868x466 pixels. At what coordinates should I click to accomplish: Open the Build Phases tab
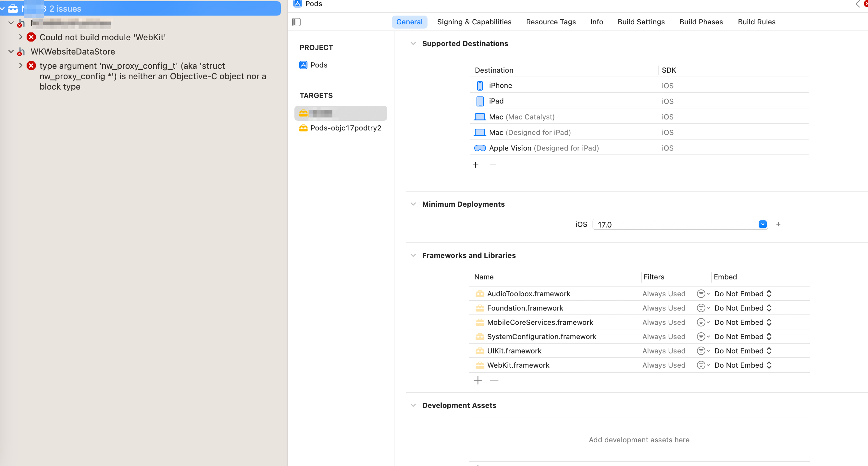[701, 22]
